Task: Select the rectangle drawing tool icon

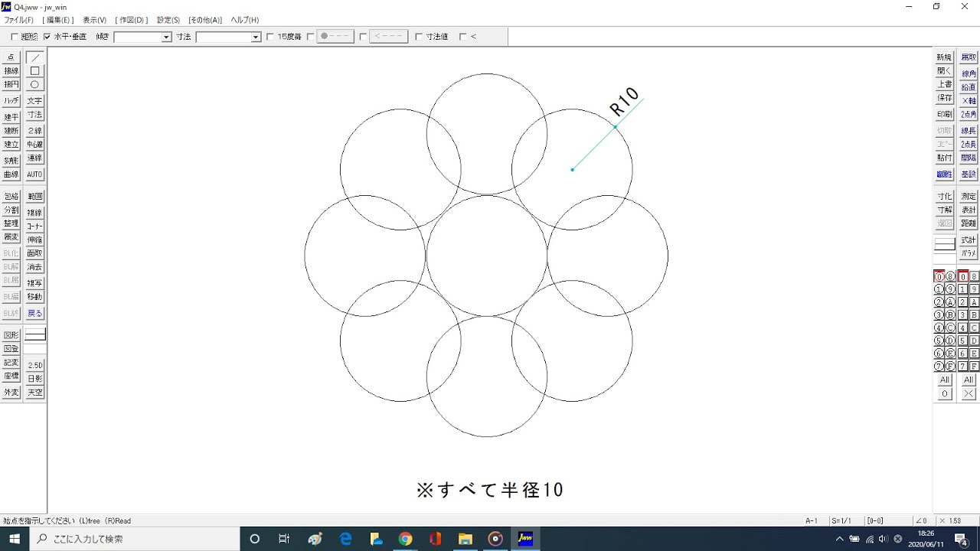Action: pyautogui.click(x=34, y=71)
